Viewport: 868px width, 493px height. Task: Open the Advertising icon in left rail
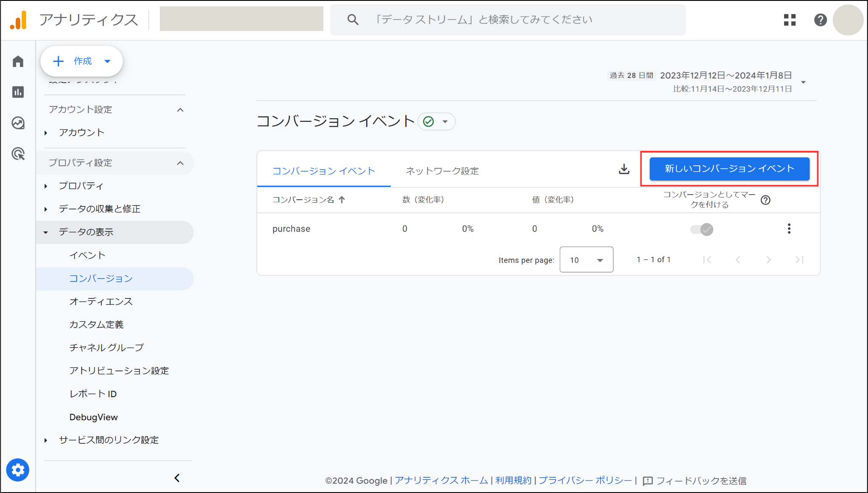click(18, 154)
